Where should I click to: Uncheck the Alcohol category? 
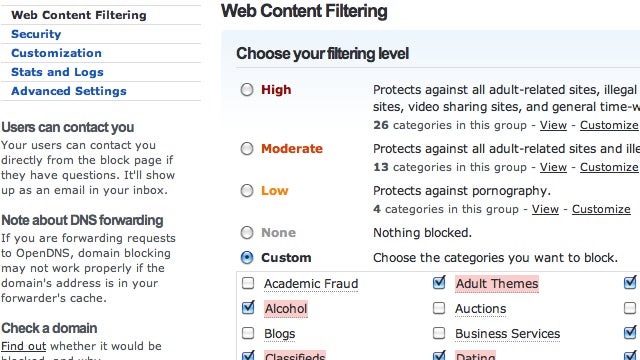click(248, 308)
